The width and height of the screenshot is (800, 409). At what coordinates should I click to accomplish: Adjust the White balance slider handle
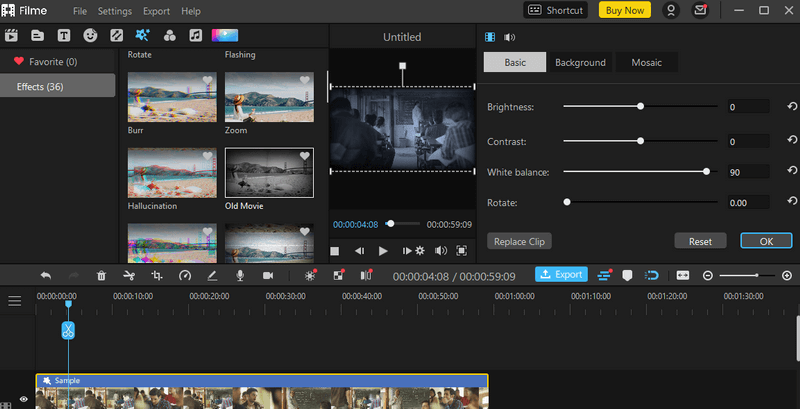pyautogui.click(x=706, y=171)
